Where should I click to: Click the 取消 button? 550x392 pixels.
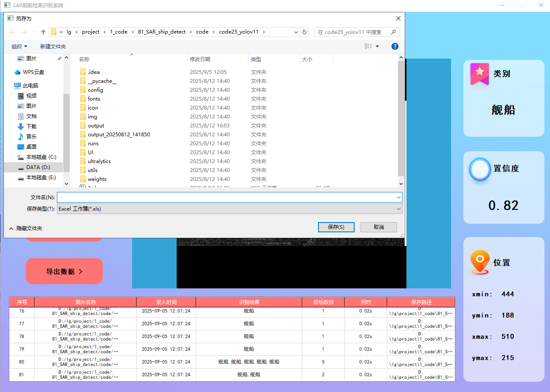[379, 227]
